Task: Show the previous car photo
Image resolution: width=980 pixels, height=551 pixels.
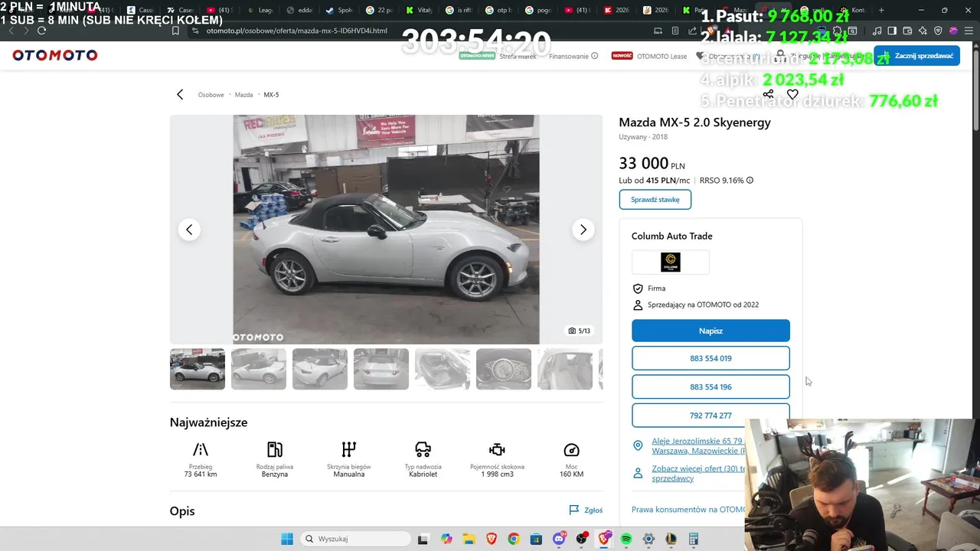Action: tap(189, 230)
